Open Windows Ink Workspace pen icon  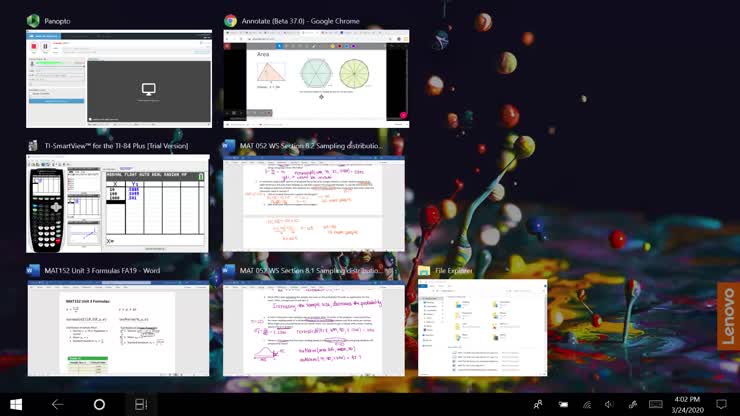632,404
